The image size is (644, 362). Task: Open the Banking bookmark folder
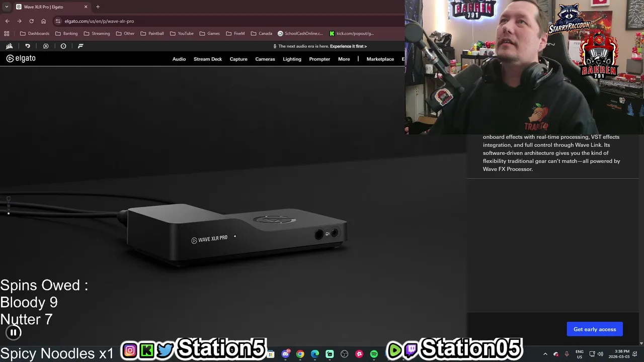pos(66,34)
